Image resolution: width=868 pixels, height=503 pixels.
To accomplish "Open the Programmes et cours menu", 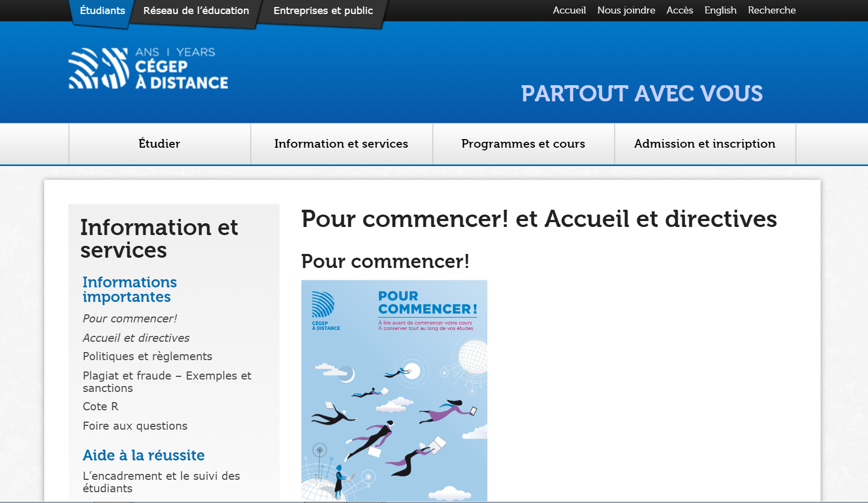I will click(x=523, y=144).
